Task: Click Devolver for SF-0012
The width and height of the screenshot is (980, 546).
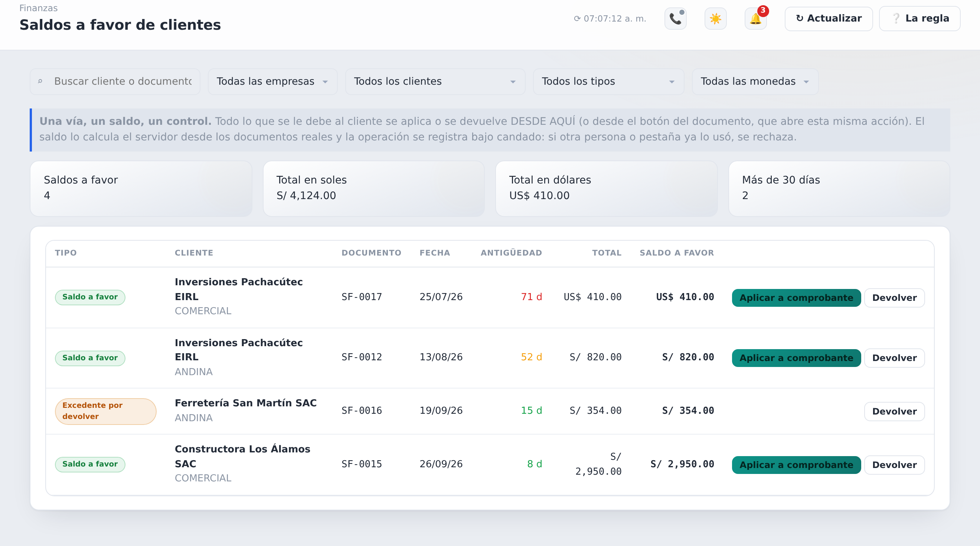Action: coord(894,358)
